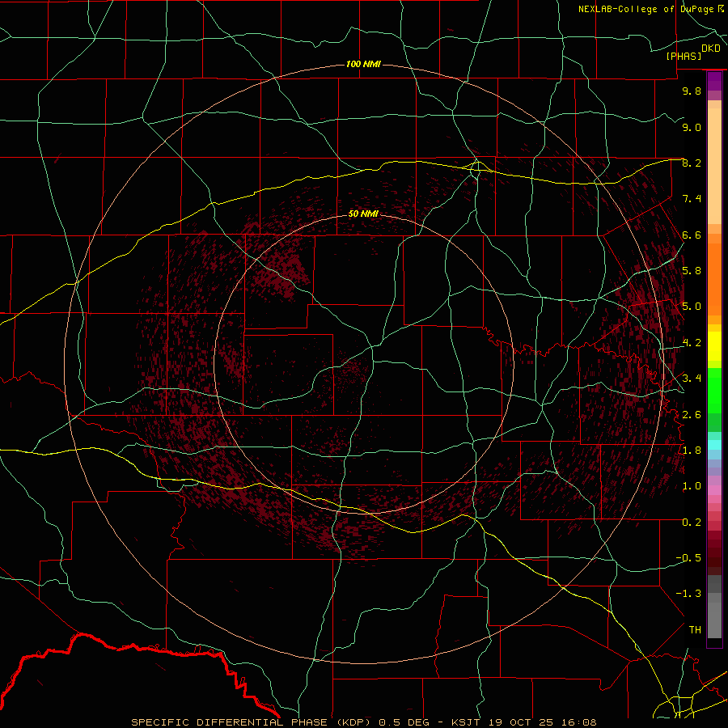Click the 9.0 scale value
The width and height of the screenshot is (728, 728).
[x=692, y=127]
